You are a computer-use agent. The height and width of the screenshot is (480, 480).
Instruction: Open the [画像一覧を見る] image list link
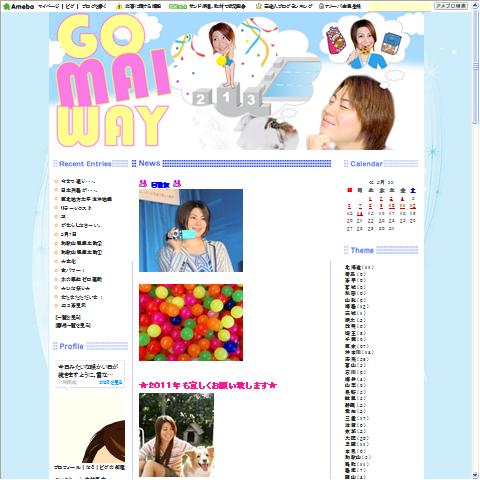point(73,325)
